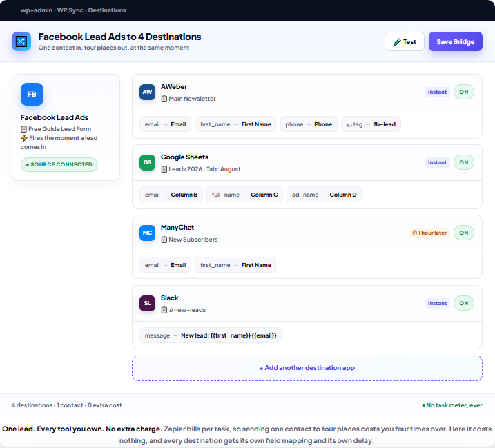Click the Slack destination title
Image resolution: width=495 pixels, height=448 pixels.
(170, 298)
